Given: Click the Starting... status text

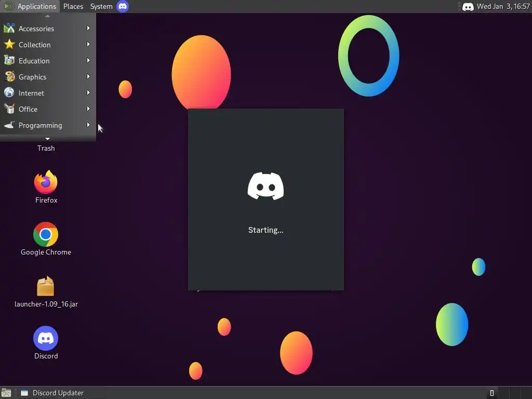Looking at the screenshot, I should pyautogui.click(x=265, y=230).
